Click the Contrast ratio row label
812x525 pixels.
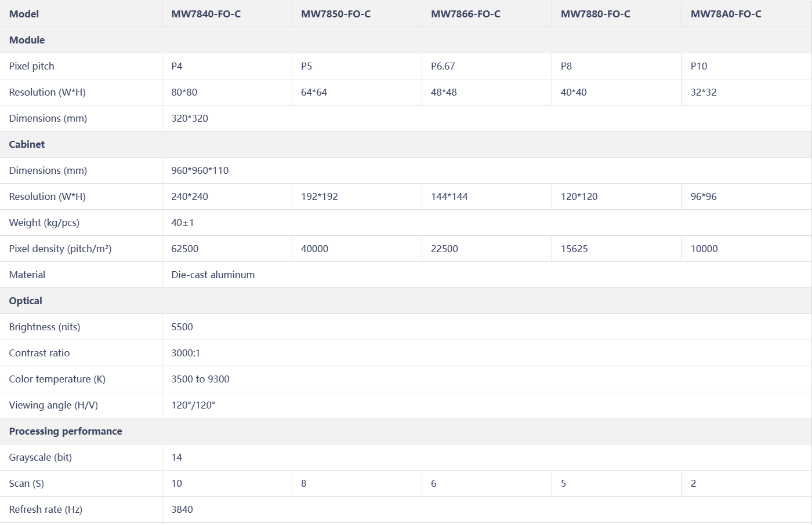pyautogui.click(x=39, y=353)
